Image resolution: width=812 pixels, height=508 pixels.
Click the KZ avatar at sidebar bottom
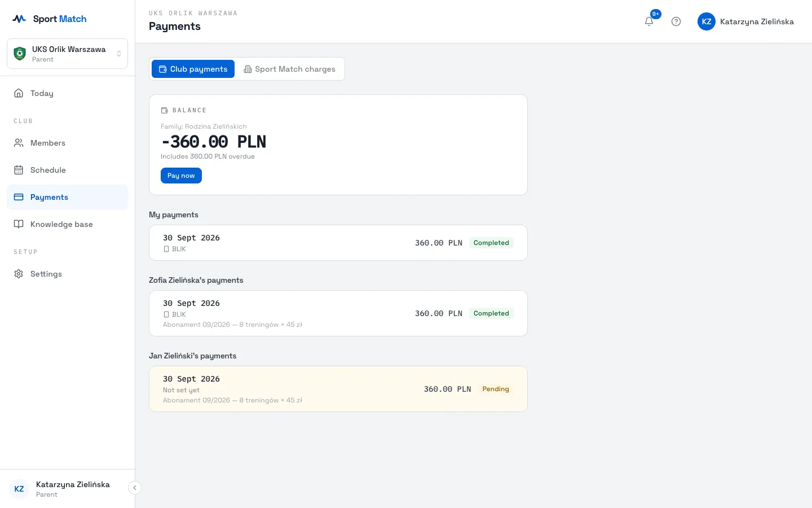[x=19, y=489]
